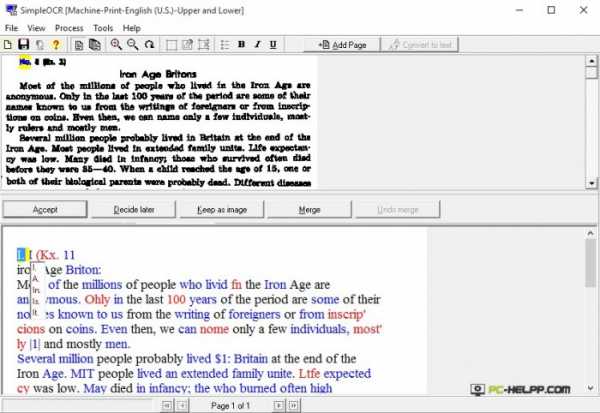Open the View menu
Image resolution: width=600 pixels, height=413 pixels.
point(36,28)
